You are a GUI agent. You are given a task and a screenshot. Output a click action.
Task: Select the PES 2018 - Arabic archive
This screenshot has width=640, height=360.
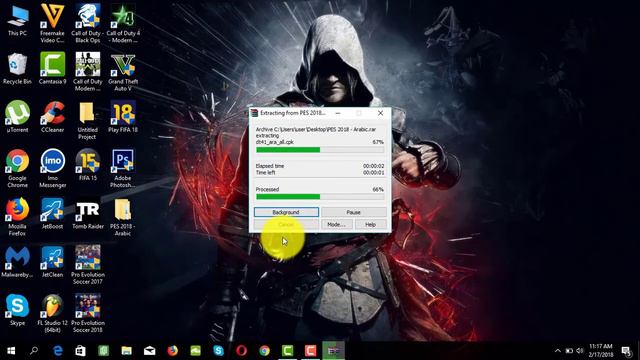(123, 216)
